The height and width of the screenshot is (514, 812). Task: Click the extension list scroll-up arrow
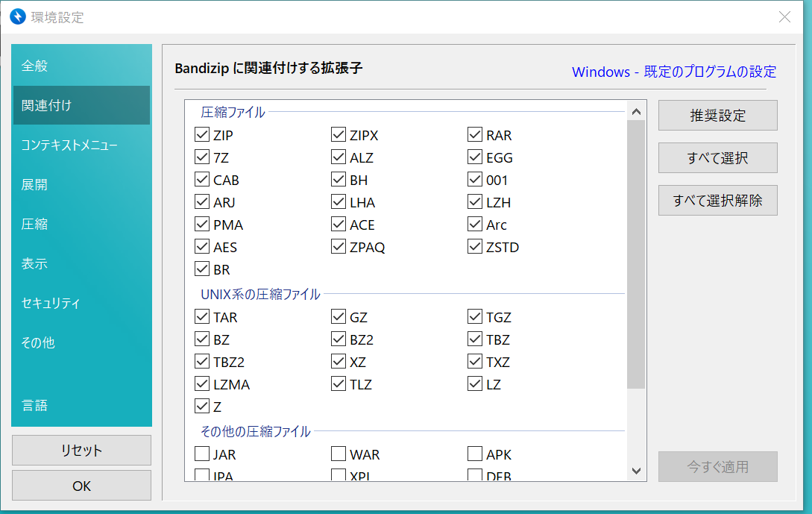click(637, 111)
